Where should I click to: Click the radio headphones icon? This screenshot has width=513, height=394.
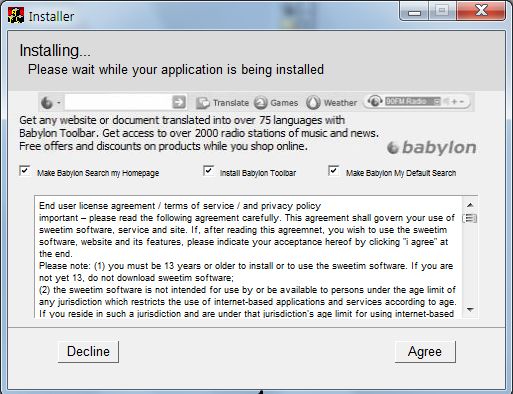(375, 101)
